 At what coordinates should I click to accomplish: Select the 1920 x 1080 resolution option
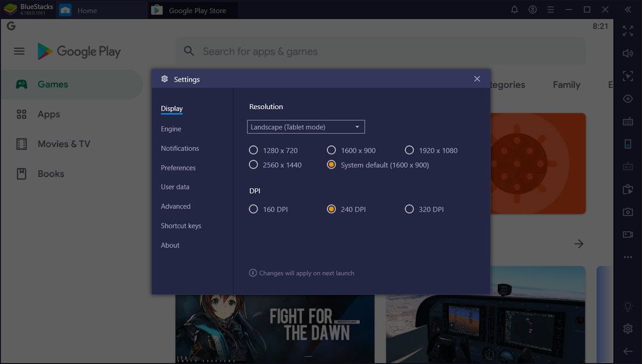tap(409, 150)
